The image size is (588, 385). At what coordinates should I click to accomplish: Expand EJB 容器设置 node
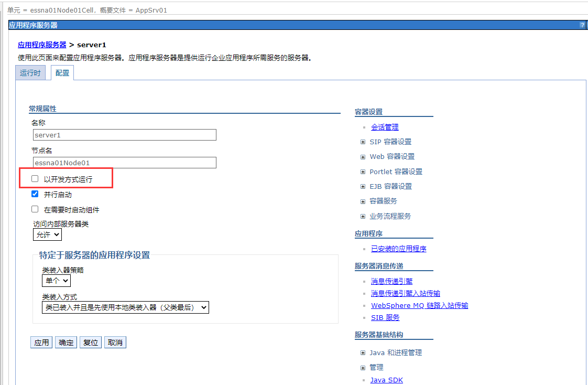(363, 186)
